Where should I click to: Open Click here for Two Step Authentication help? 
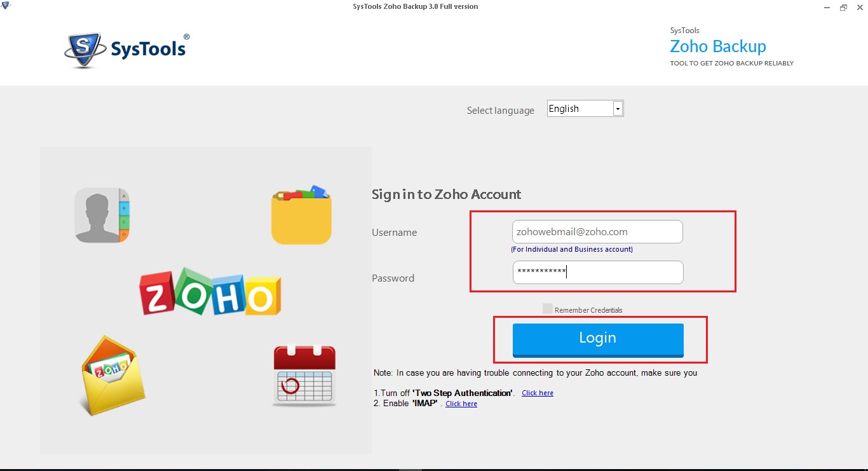point(537,392)
